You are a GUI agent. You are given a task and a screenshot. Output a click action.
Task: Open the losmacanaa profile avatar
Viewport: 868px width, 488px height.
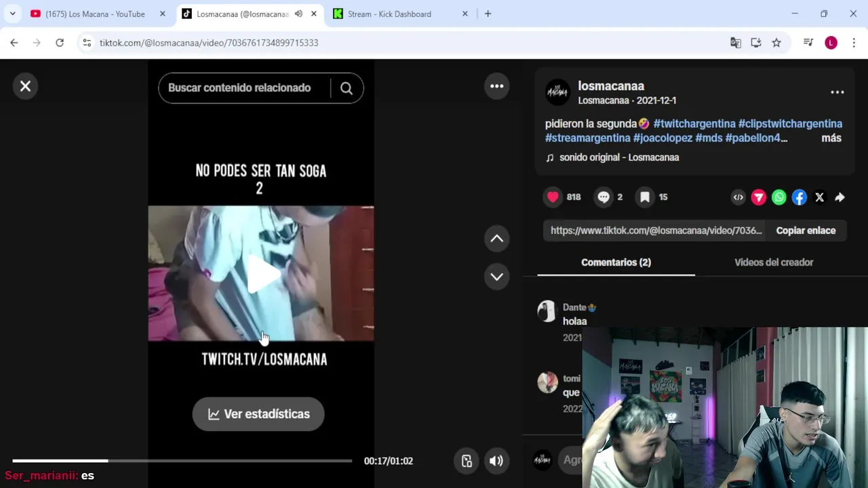click(x=557, y=93)
